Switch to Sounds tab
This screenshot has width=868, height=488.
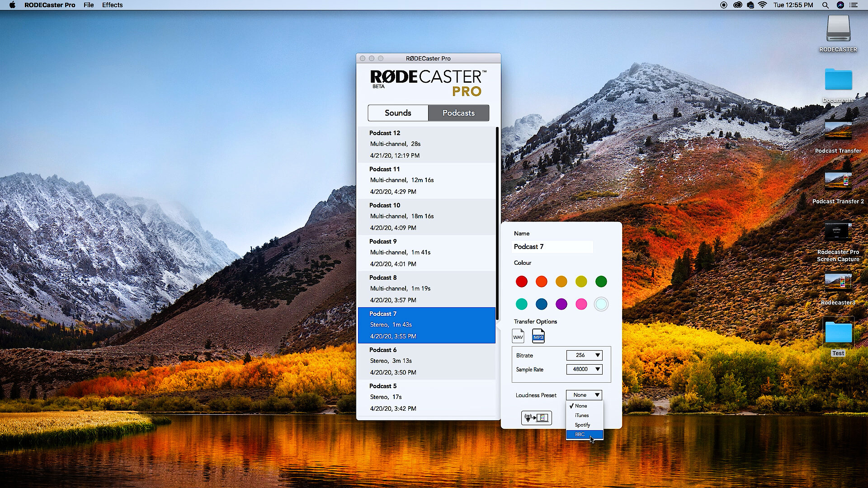click(398, 113)
